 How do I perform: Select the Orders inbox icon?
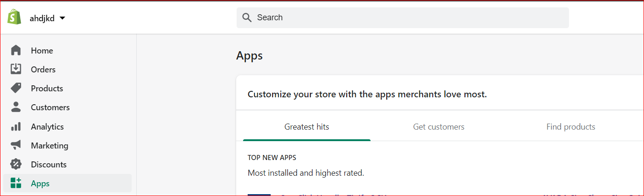(16, 69)
